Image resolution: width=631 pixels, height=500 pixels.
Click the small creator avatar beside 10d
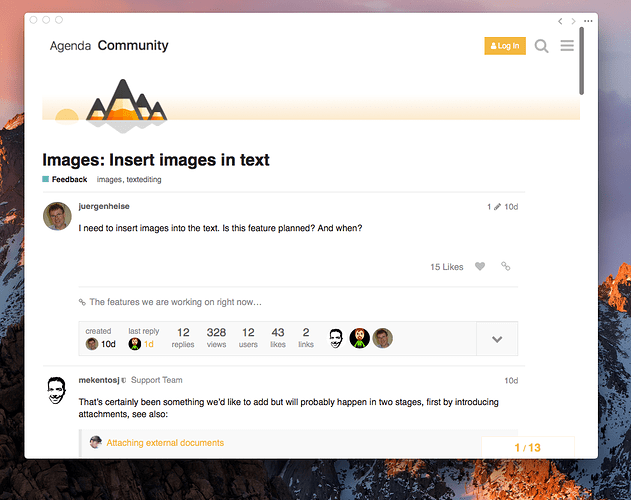(x=92, y=344)
